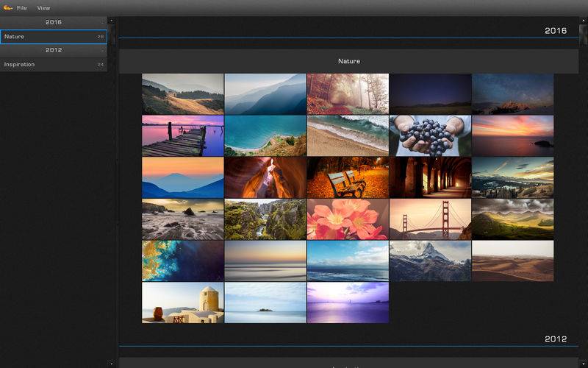This screenshot has height=368, width=588.
Task: Open the pink flowers close-up photo
Action: tap(348, 219)
